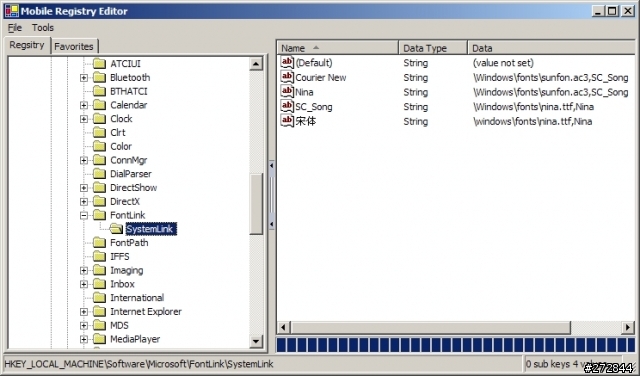640x376 pixels.
Task: Switch to the Regisitry tab
Action: click(27, 45)
